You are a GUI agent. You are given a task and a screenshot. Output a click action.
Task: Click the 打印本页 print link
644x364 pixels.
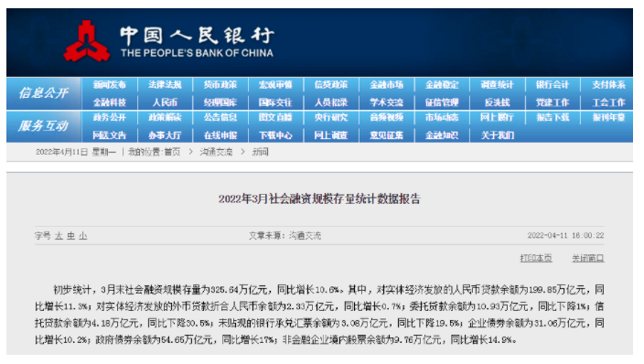[x=535, y=259]
